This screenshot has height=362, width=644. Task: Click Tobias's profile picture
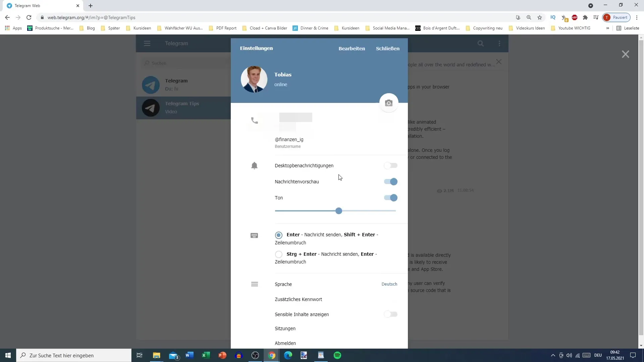tap(254, 79)
